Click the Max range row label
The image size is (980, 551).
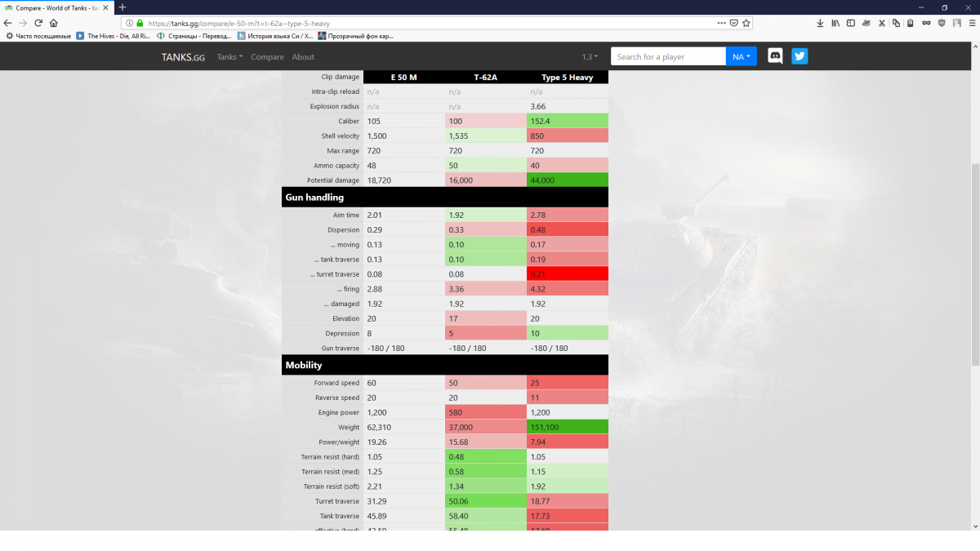click(343, 150)
